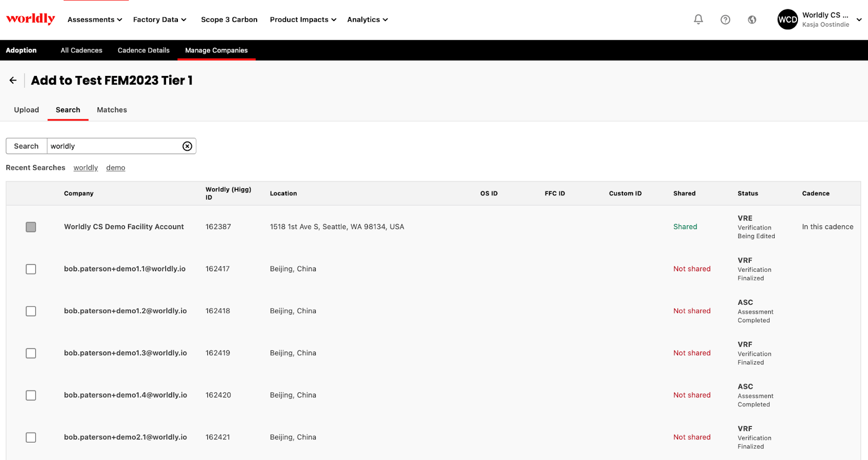Viewport: 868px width, 460px height.
Task: Click into the search text field
Action: [x=114, y=146]
